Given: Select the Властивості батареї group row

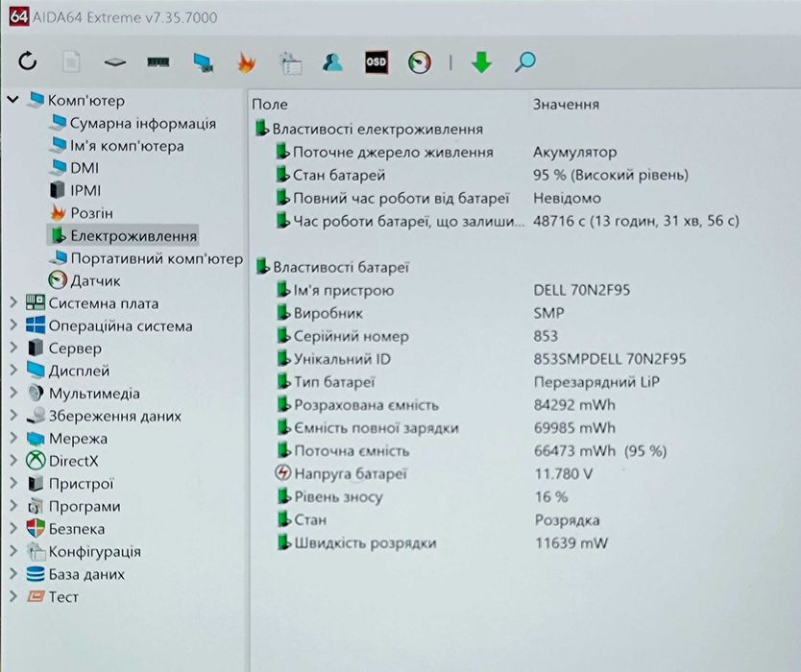Looking at the screenshot, I should tap(332, 267).
